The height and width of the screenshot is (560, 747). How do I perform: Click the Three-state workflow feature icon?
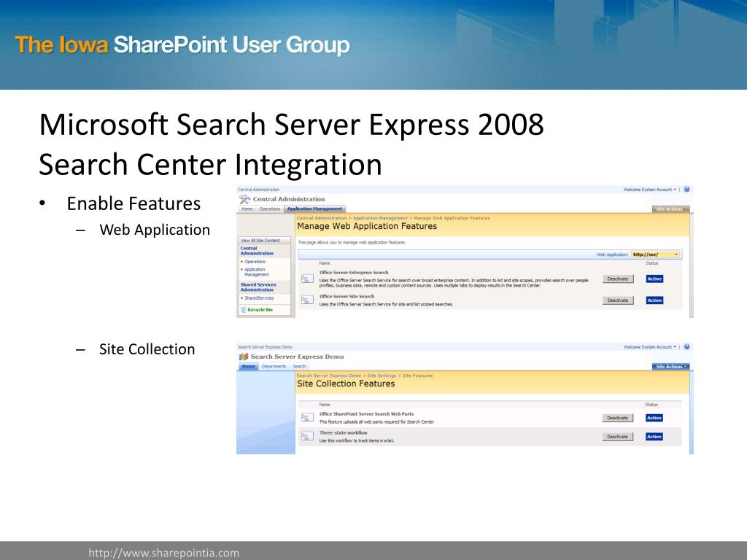307,436
